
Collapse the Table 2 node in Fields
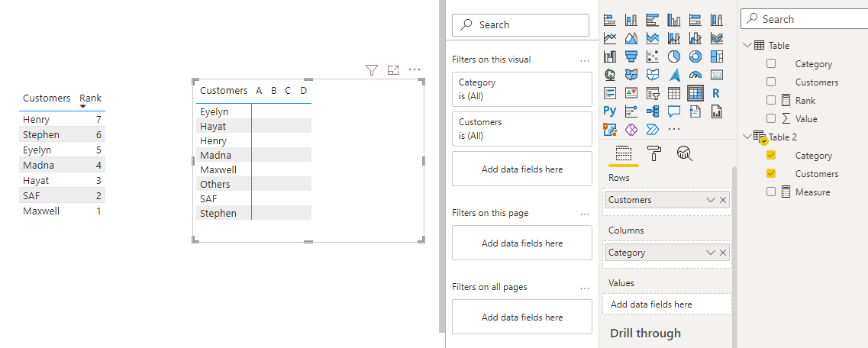748,136
